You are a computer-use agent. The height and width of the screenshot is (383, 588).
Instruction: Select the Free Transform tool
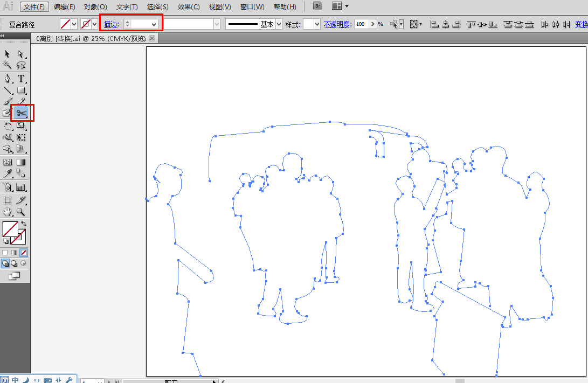[20, 137]
